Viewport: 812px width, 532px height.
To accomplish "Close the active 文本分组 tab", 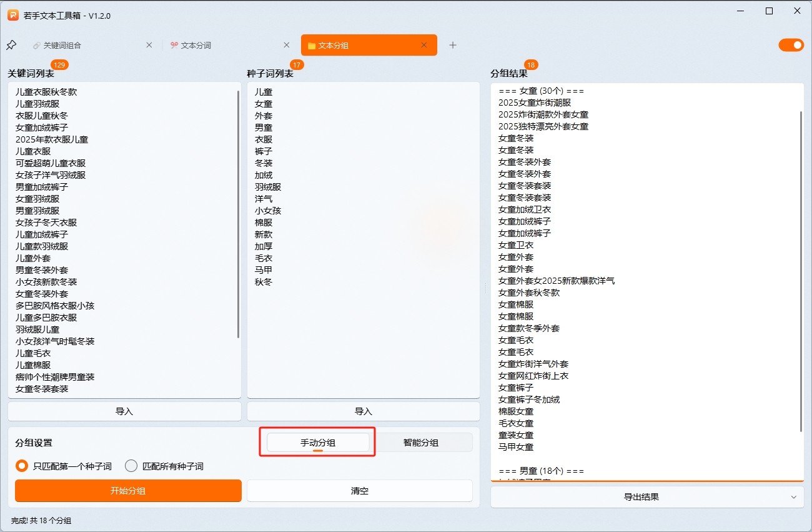I will click(423, 45).
